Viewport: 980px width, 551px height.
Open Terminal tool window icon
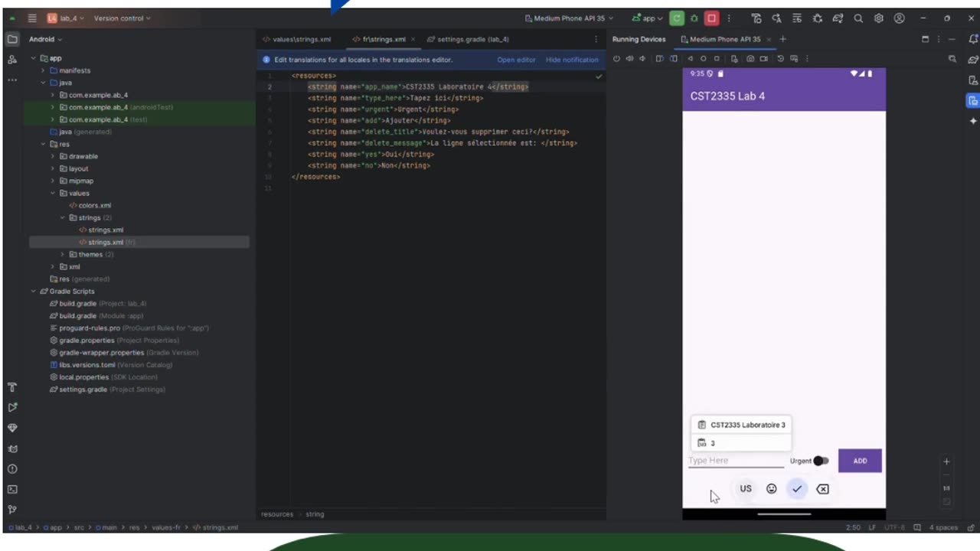(12, 489)
